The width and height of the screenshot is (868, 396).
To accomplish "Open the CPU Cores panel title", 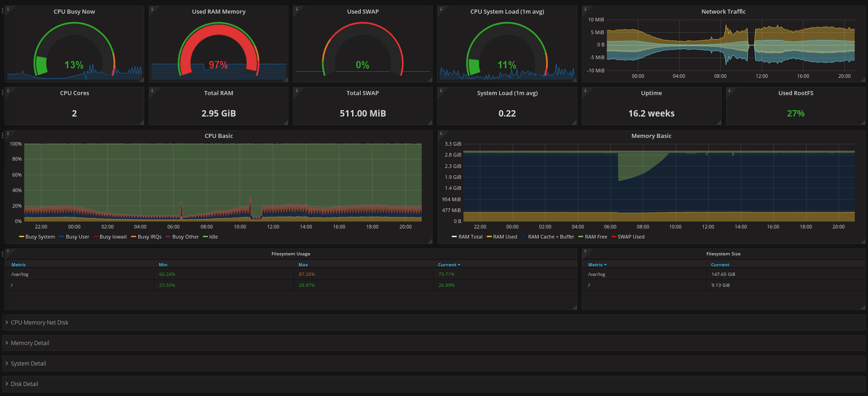I will point(75,93).
